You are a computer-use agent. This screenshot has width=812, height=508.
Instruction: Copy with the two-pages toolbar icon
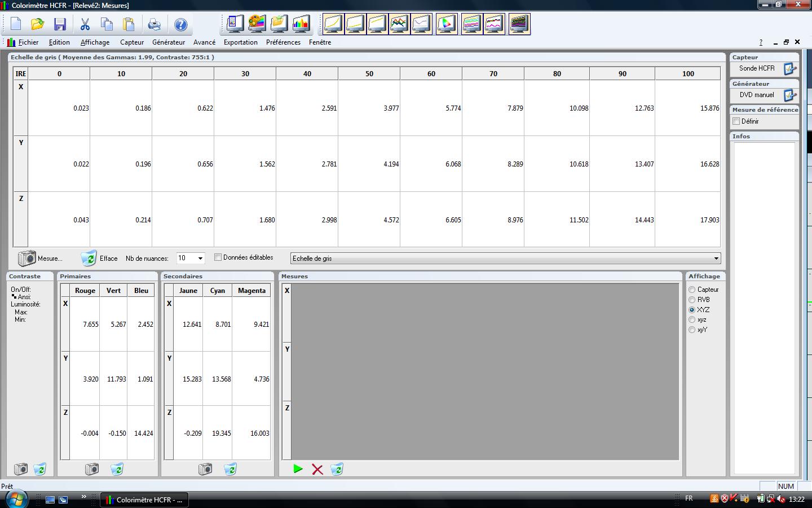[x=107, y=24]
